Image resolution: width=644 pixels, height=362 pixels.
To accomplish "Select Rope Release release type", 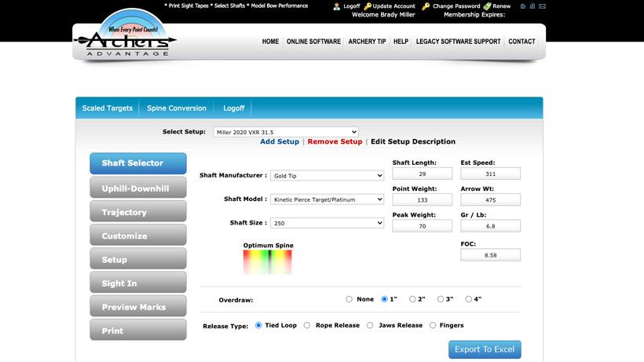I will pos(307,325).
